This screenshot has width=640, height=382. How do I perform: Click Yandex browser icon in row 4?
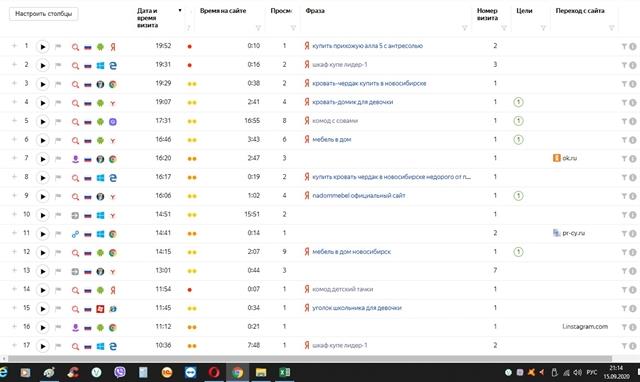(113, 103)
